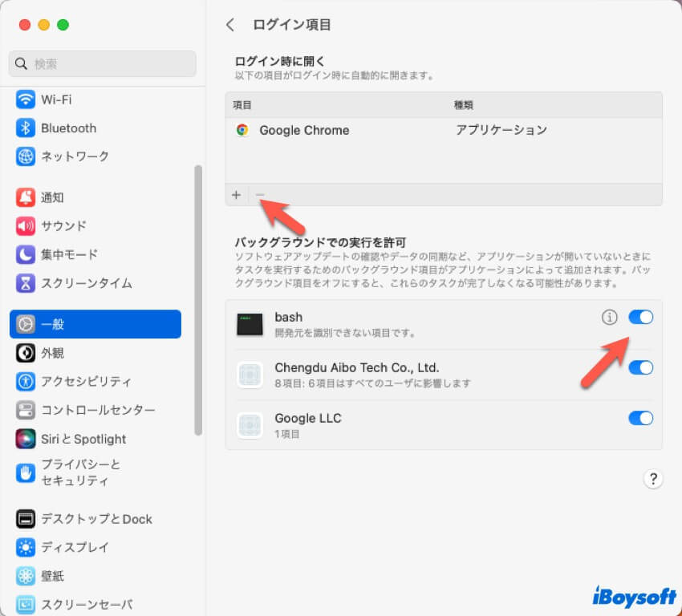
Task: Open 外観 appearance icon
Action: point(25,353)
